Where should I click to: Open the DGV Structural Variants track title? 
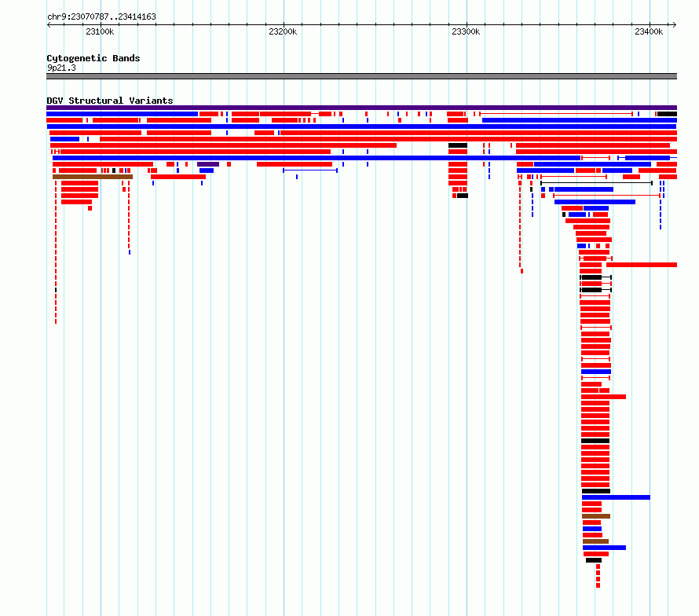coord(110,101)
